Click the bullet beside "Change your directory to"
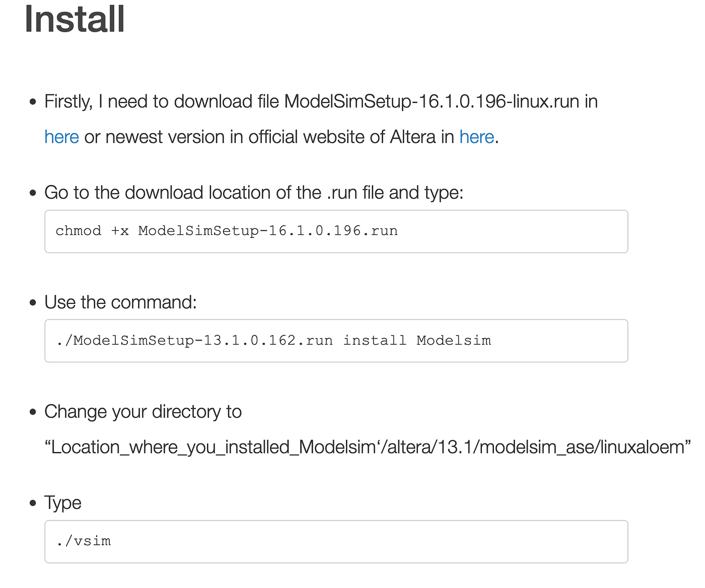The height and width of the screenshot is (588, 705). [x=33, y=412]
